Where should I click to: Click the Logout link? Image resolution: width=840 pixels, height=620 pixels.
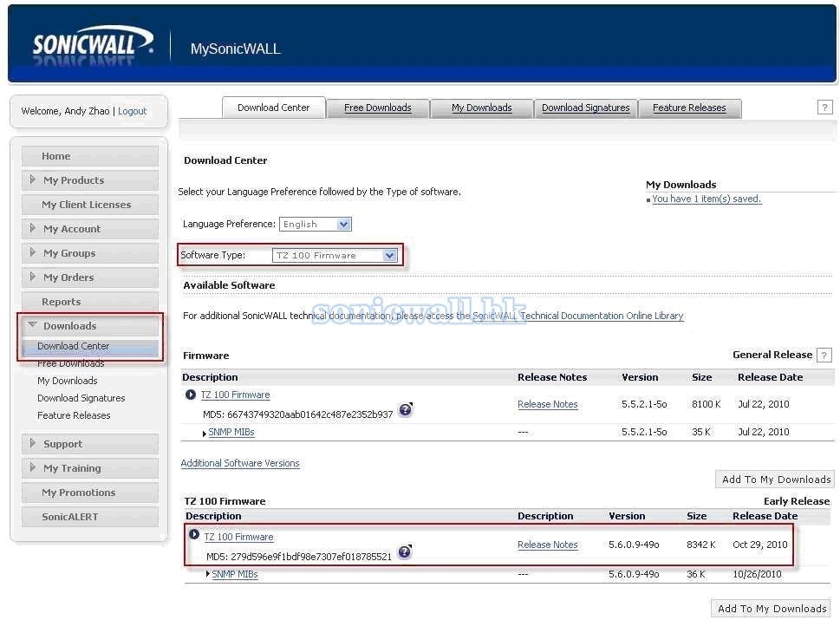pyautogui.click(x=133, y=111)
